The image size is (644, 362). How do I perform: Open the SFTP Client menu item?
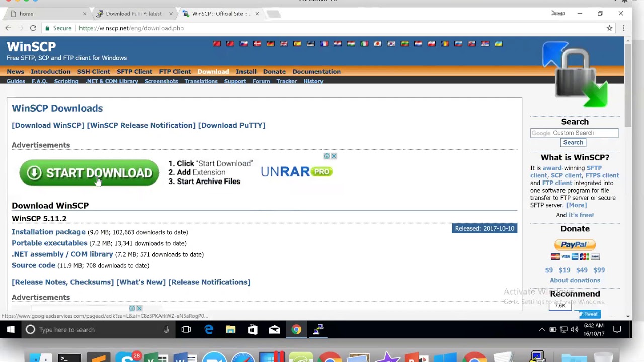(134, 72)
